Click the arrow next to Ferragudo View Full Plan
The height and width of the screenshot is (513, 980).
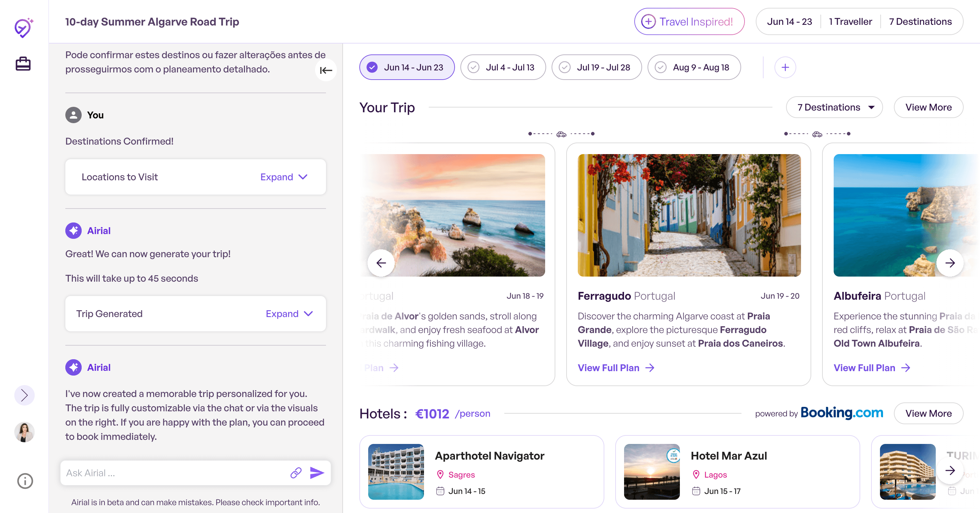coord(650,368)
